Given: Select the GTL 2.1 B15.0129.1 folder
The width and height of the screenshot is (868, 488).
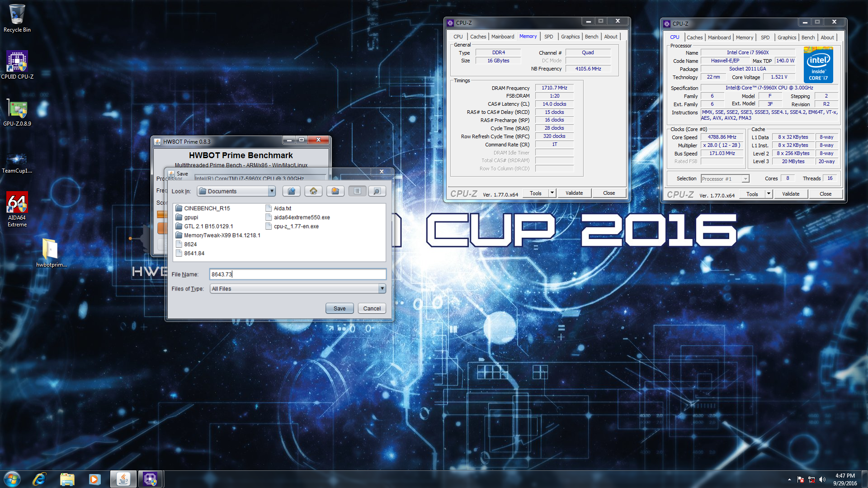Looking at the screenshot, I should coord(204,226).
